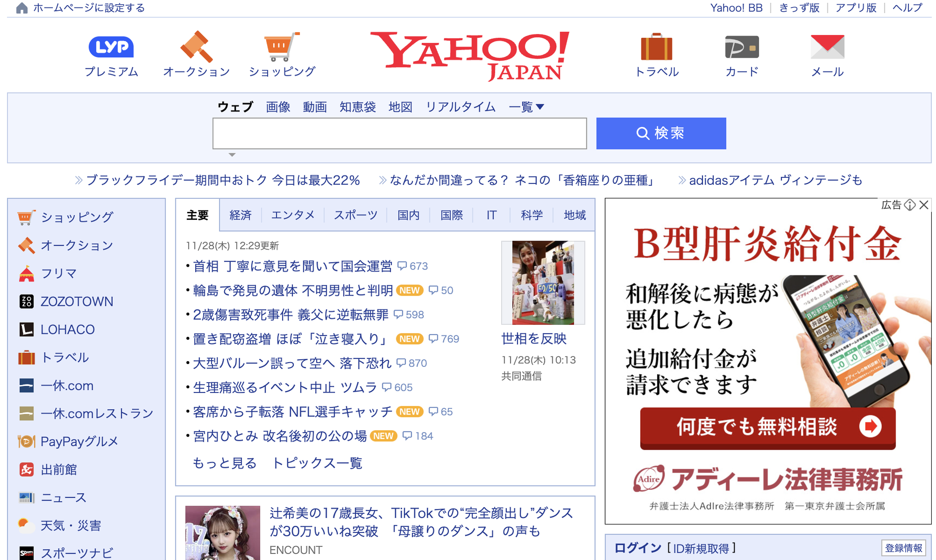Click the フリマ tent icon in the sidebar
The image size is (936, 560).
pos(26,273)
